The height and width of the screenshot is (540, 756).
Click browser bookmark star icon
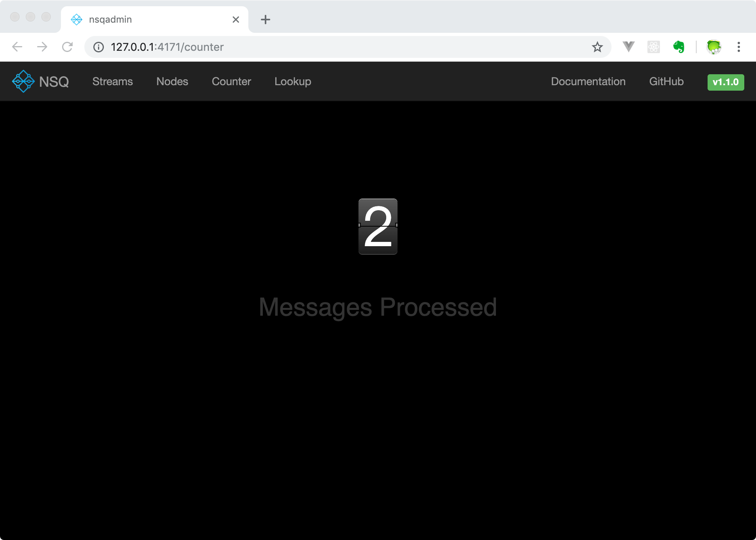point(598,47)
